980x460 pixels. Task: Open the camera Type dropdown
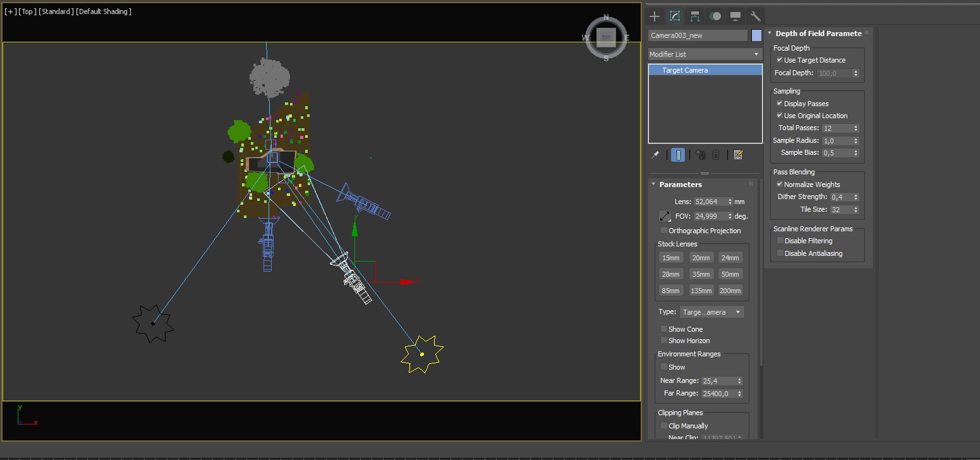(711, 312)
